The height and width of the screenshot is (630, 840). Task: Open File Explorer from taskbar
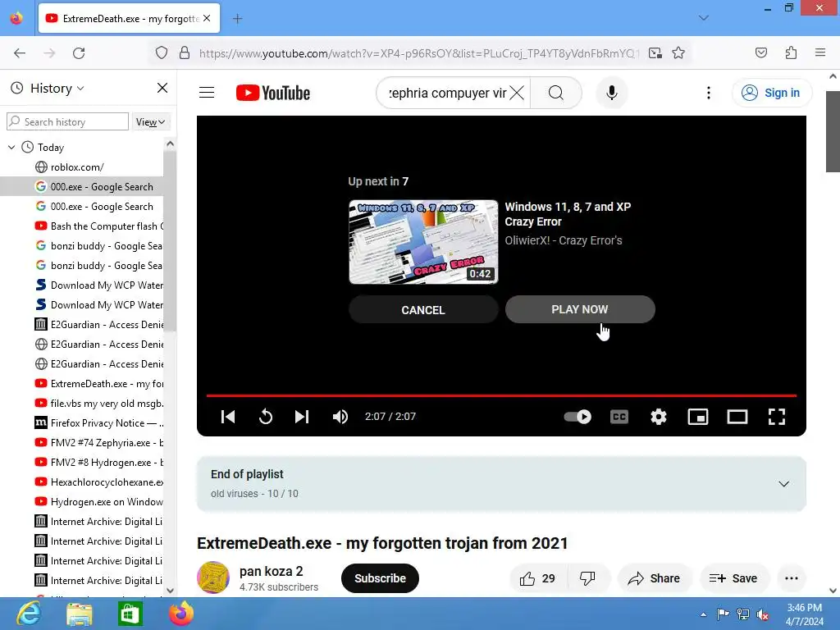pos(80,614)
